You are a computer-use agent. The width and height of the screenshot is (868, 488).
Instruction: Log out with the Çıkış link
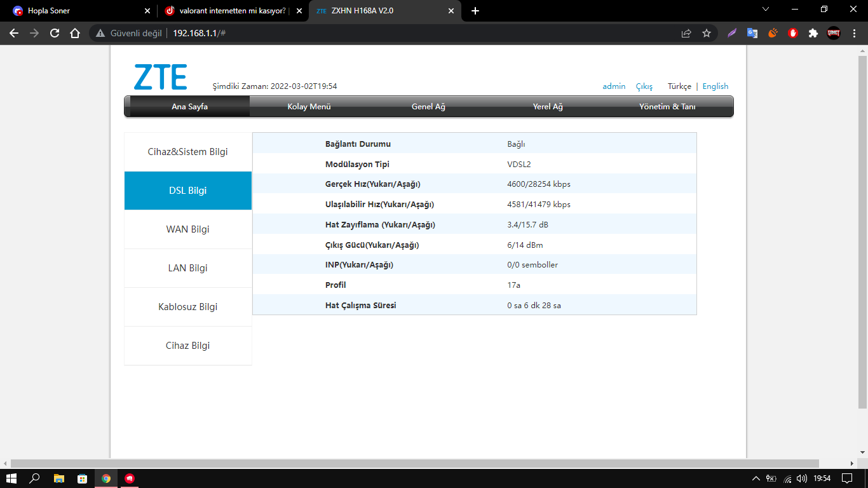644,86
